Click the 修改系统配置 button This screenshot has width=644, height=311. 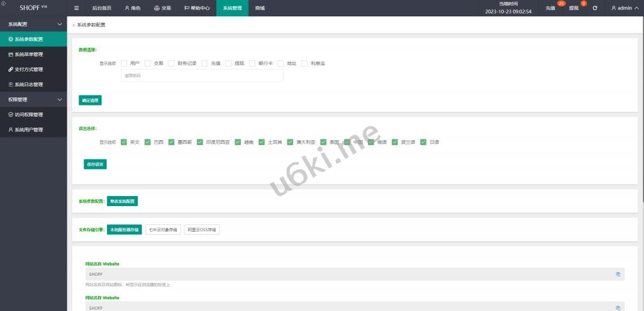tap(122, 201)
